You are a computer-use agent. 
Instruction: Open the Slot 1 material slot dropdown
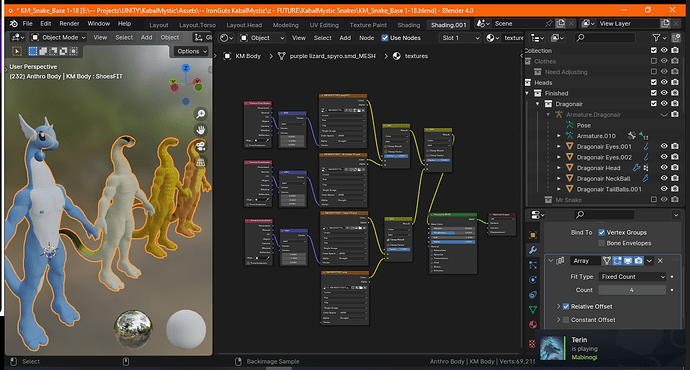tap(460, 38)
